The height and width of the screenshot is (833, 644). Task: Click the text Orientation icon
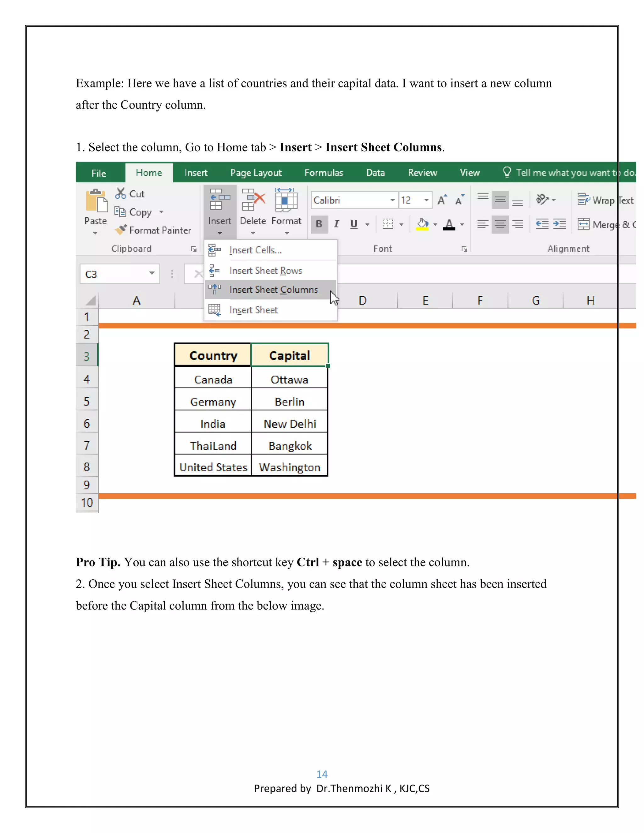coord(542,200)
